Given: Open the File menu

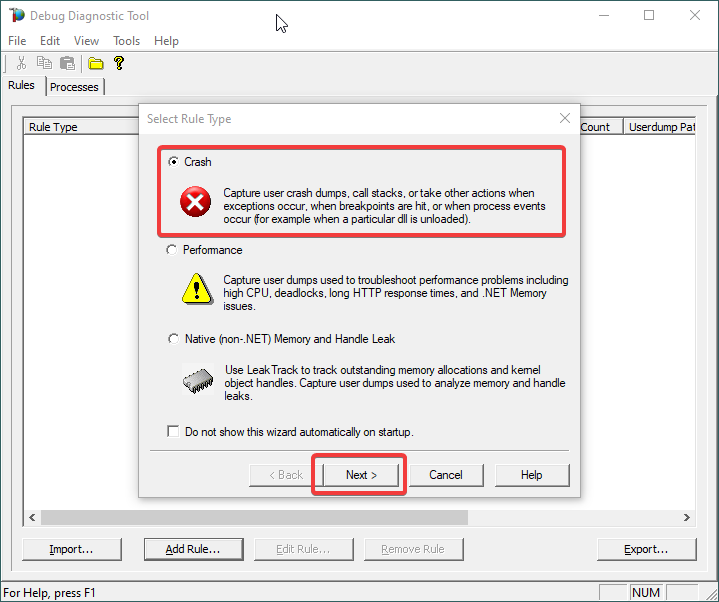Looking at the screenshot, I should click(x=17, y=41).
